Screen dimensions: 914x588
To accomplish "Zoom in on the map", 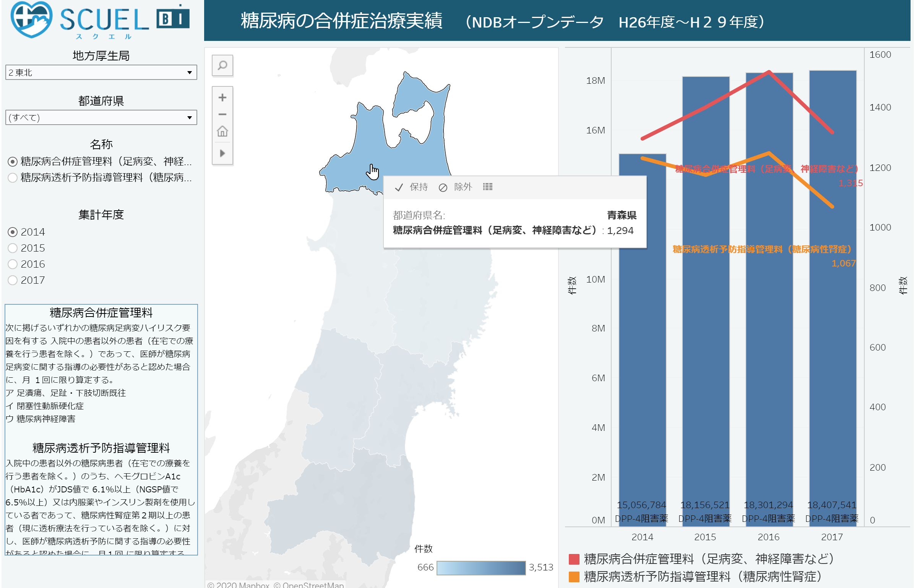I will [x=222, y=97].
